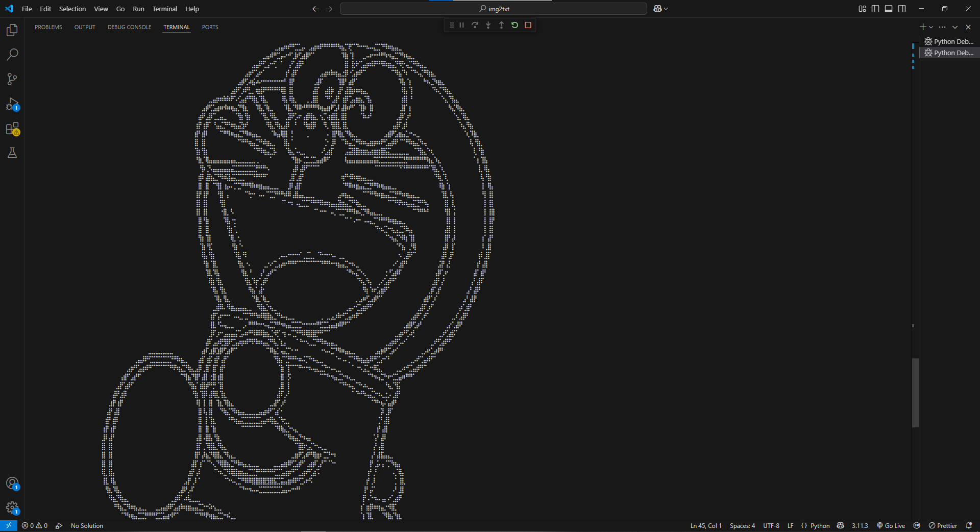Click debug Step Into button
Screen dimensions: 980x532
coord(488,25)
